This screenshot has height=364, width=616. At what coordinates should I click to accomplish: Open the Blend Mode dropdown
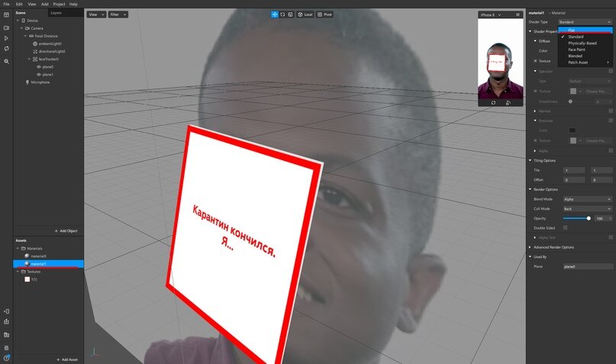pos(587,199)
